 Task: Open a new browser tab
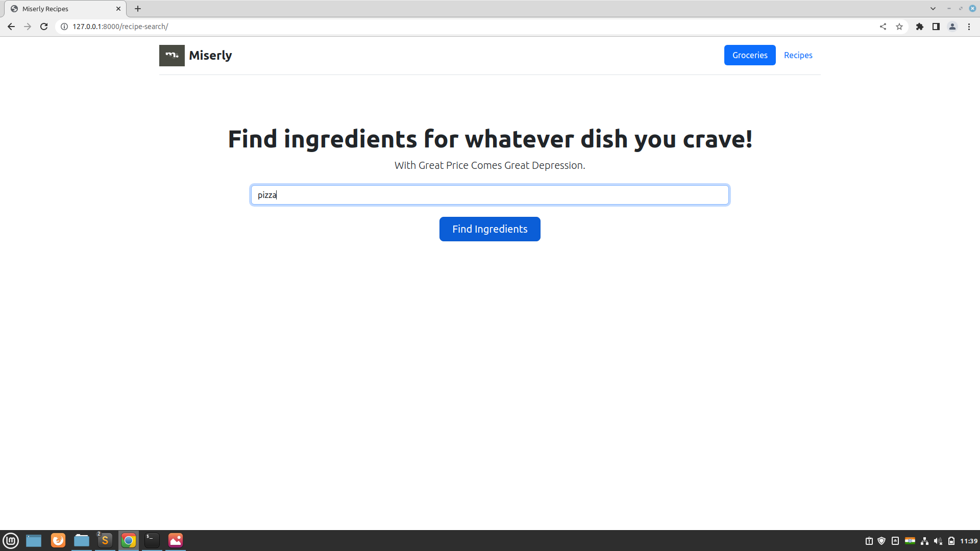tap(138, 9)
